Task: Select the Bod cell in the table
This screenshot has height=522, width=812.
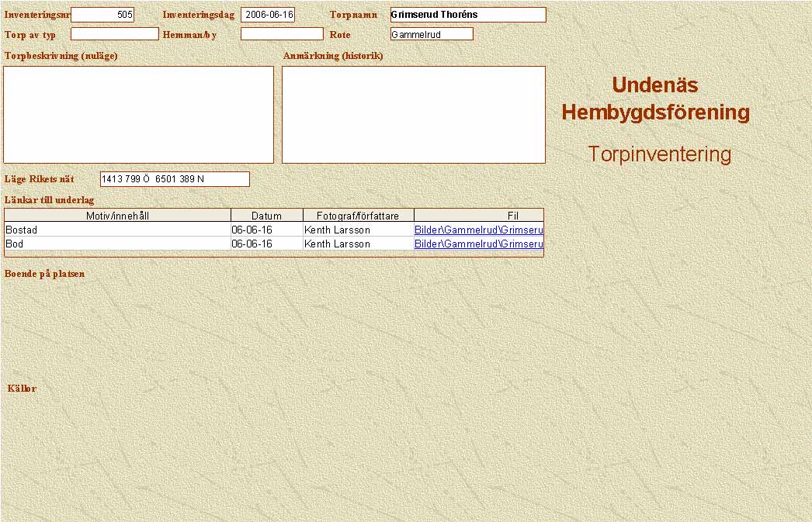Action: tap(116, 244)
